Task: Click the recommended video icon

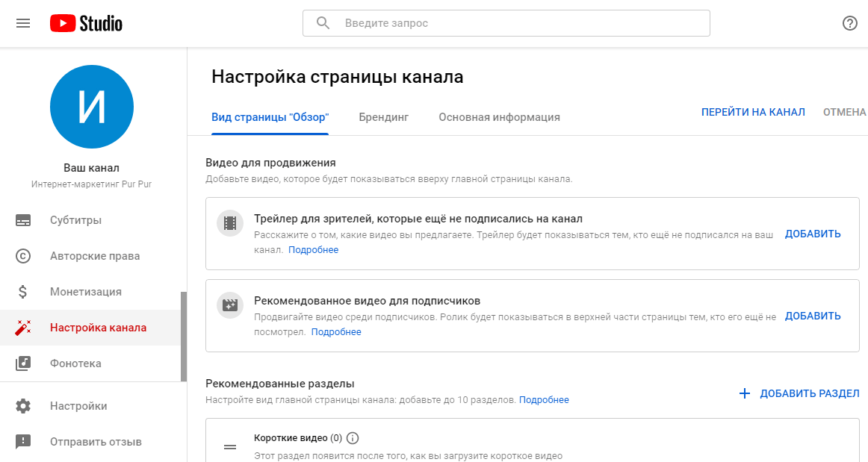Action: (229, 305)
